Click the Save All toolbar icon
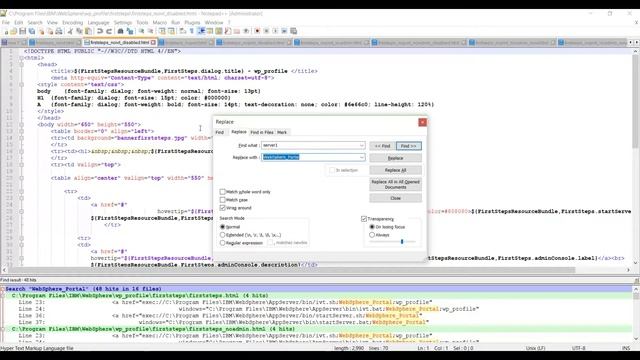 [32, 31]
